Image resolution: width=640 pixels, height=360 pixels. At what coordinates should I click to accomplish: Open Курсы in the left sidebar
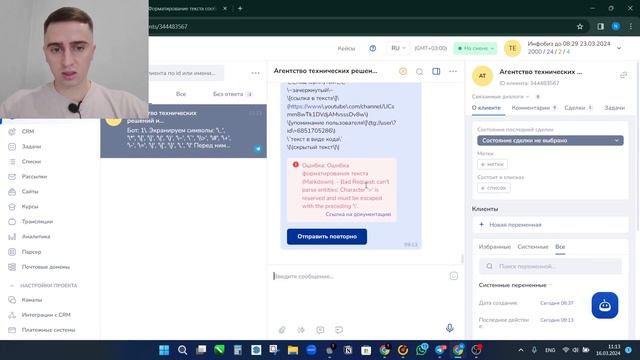[30, 207]
